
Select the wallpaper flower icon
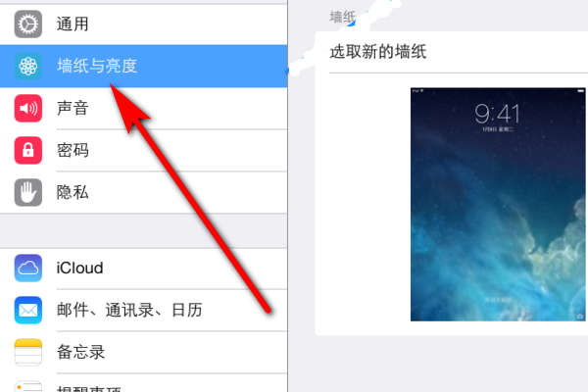pos(28,67)
